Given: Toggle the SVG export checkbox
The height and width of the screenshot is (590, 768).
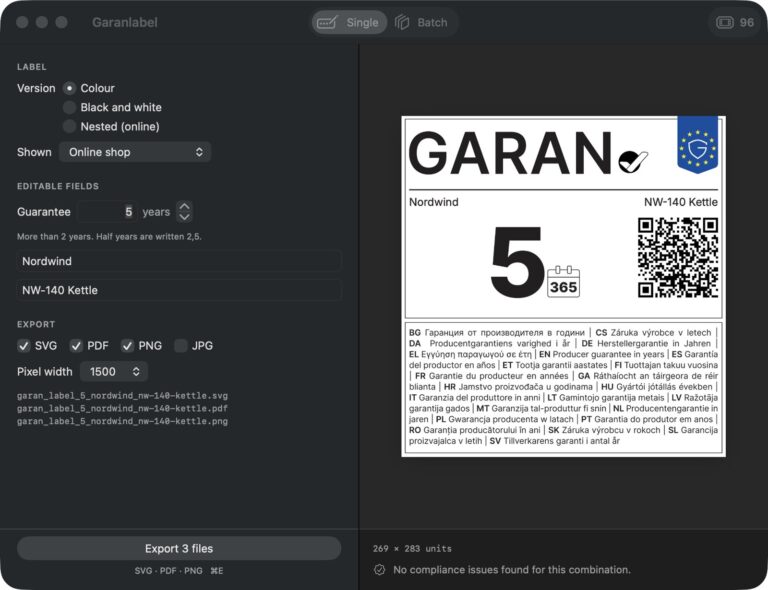Looking at the screenshot, I should [x=24, y=346].
